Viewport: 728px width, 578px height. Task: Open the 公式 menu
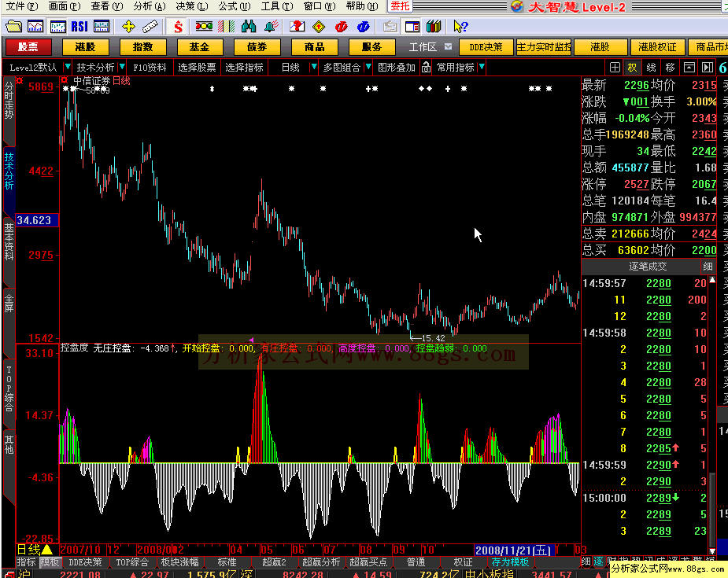pyautogui.click(x=235, y=6)
